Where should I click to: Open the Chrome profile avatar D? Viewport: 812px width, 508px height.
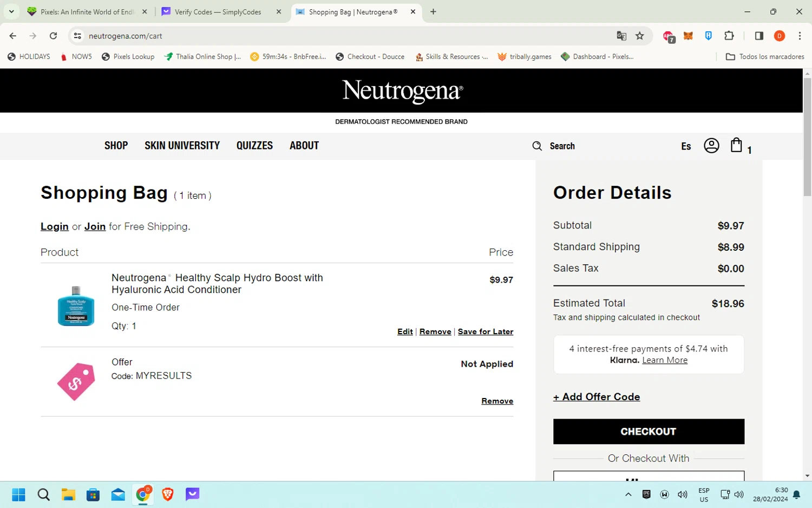point(780,36)
